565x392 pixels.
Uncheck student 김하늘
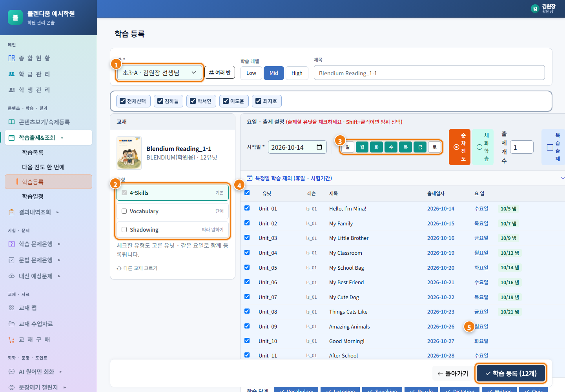point(160,101)
